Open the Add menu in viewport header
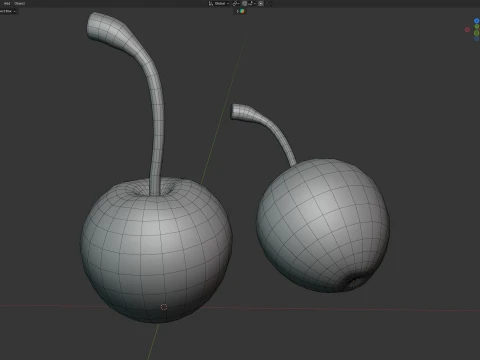The height and width of the screenshot is (360, 480). [7, 3]
